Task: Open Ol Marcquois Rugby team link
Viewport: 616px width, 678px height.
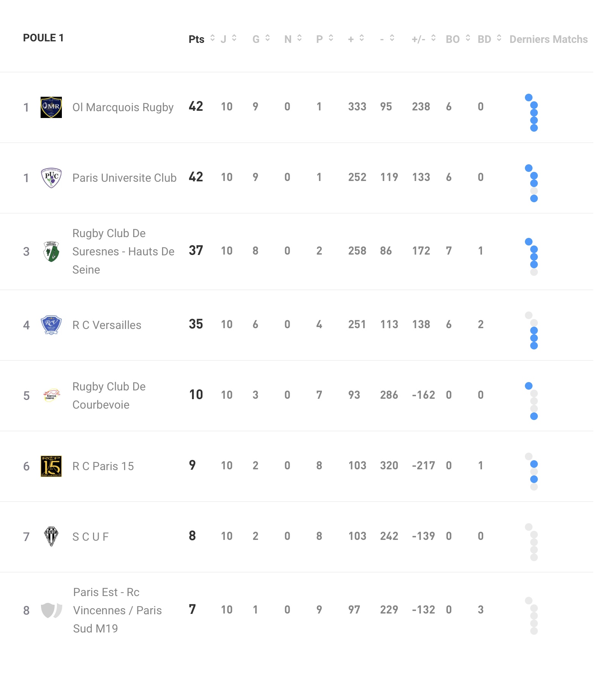Action: click(123, 107)
